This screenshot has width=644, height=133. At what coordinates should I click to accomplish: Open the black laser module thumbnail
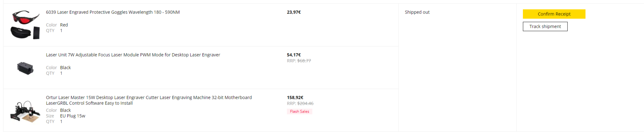pyautogui.click(x=25, y=68)
